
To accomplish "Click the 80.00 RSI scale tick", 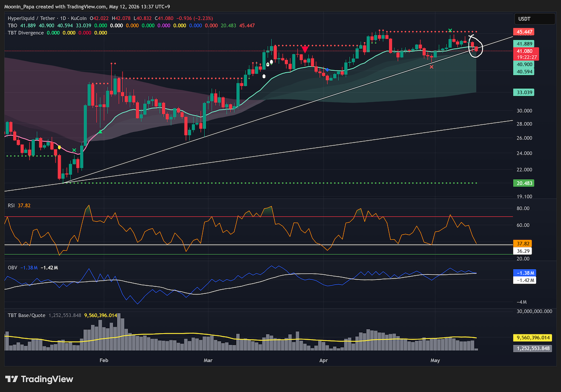I will pos(523,208).
